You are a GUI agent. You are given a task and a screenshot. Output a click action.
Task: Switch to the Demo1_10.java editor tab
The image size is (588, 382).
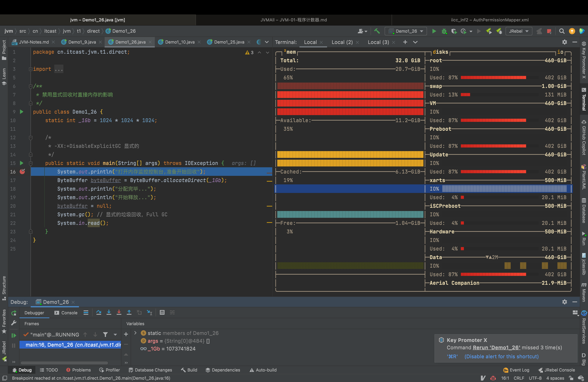coord(180,42)
